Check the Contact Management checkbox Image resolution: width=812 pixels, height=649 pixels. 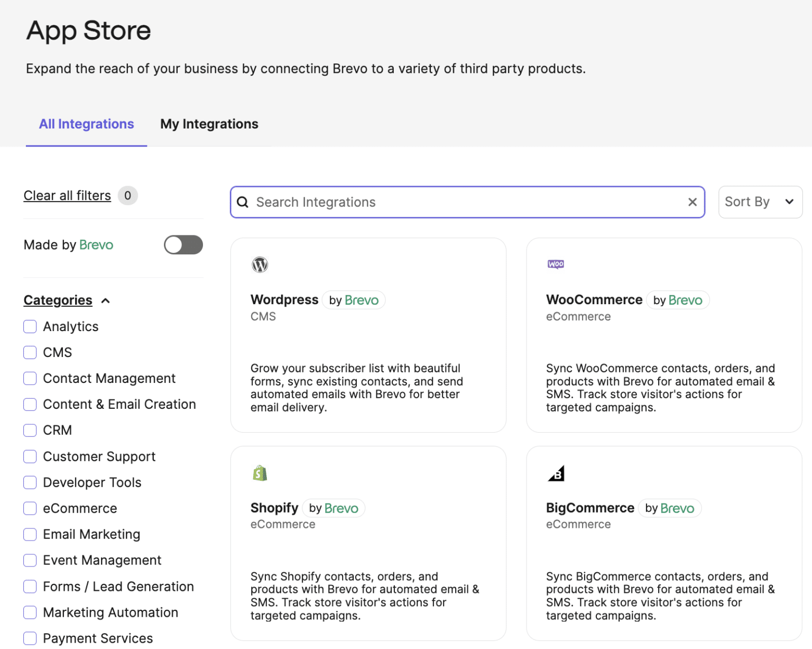30,378
